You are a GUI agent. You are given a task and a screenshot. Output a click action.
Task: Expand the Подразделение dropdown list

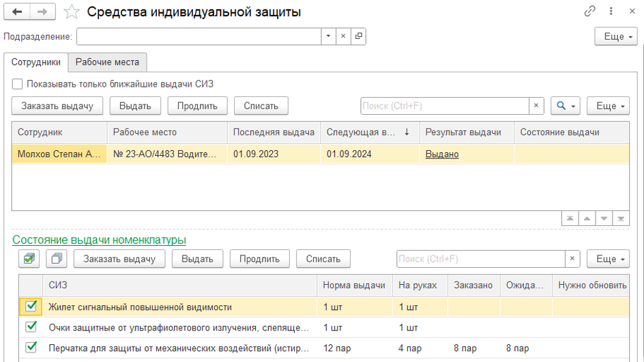click(x=328, y=36)
